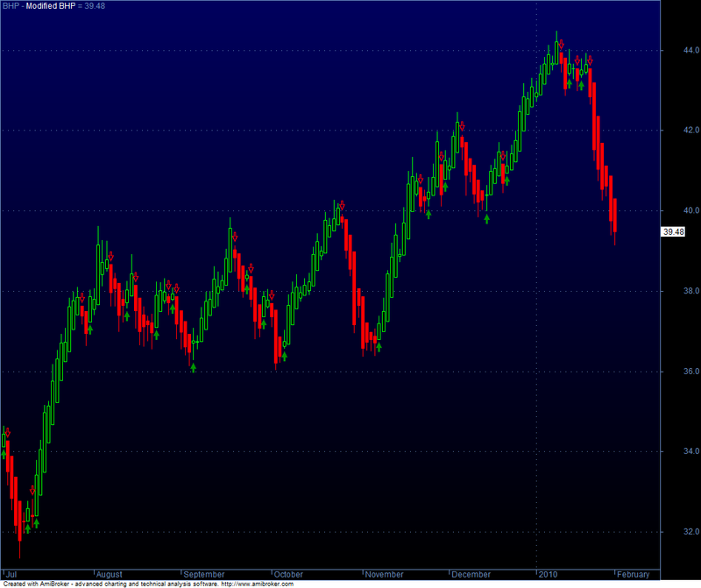Click the red sell arrow at January's peak above 44
Image resolution: width=701 pixels, height=588 pixels.
pos(562,45)
